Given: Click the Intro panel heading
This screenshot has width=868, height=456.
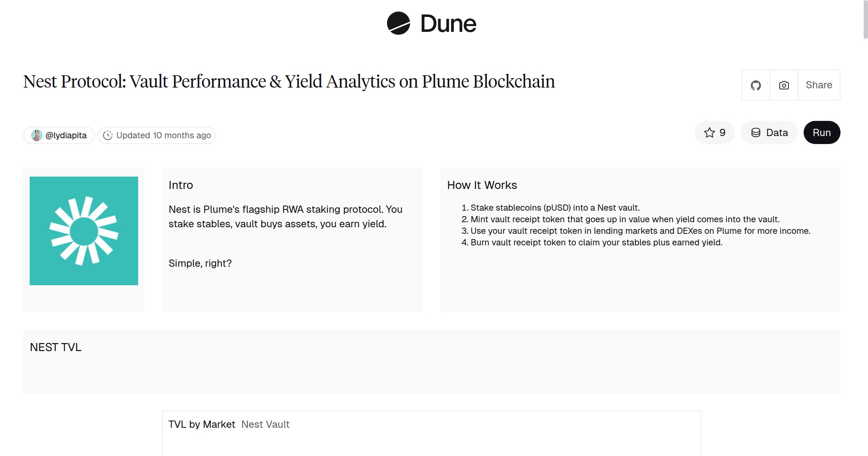Looking at the screenshot, I should tap(181, 185).
